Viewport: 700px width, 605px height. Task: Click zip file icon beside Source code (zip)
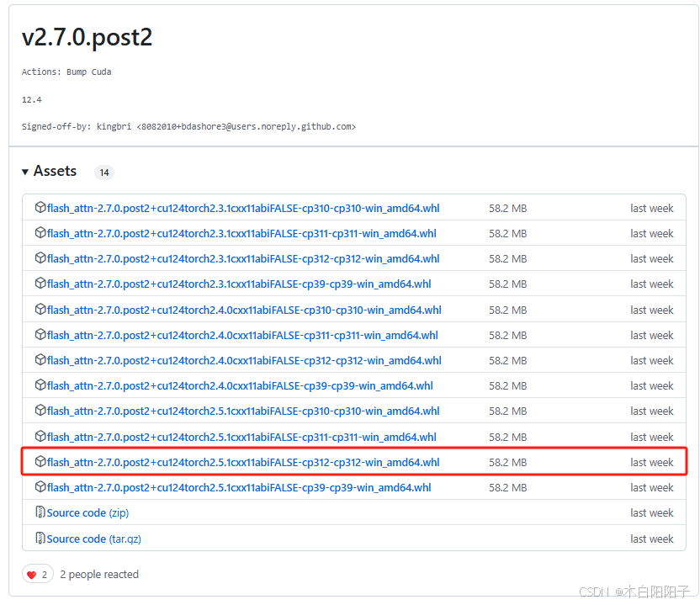40,512
